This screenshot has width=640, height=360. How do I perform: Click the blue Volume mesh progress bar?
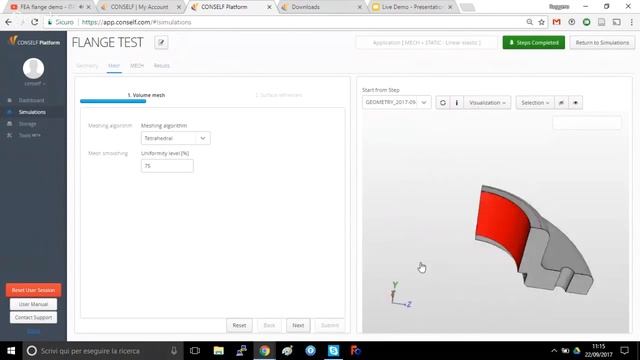coord(113,101)
